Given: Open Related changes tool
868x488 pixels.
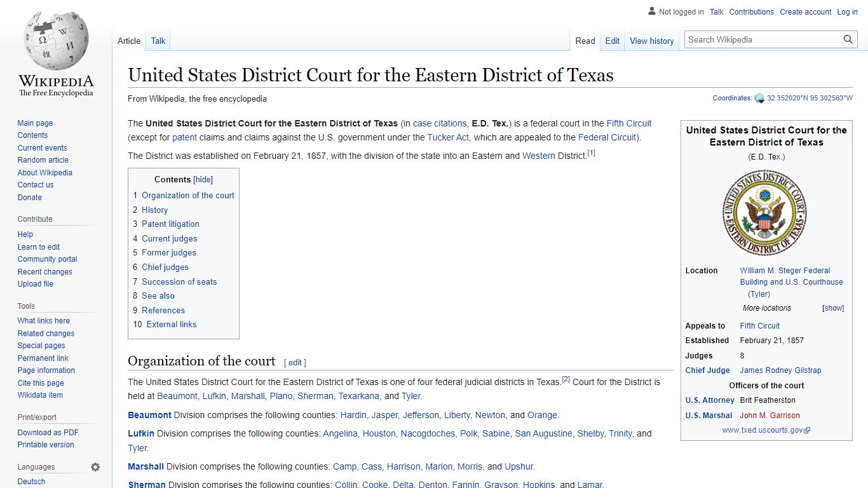Looking at the screenshot, I should tap(46, 334).
